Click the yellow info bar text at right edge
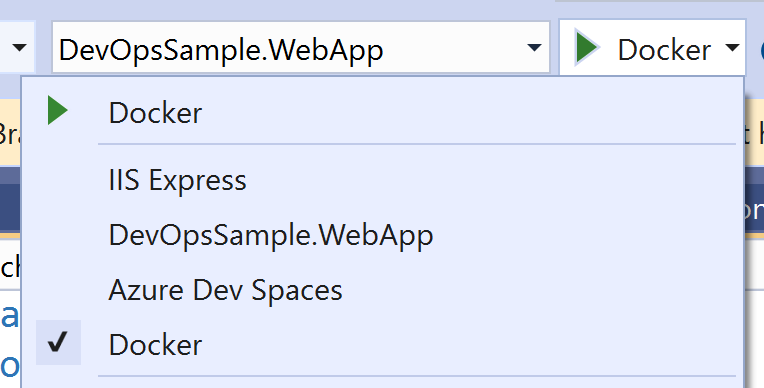764x388 pixels. (754, 134)
